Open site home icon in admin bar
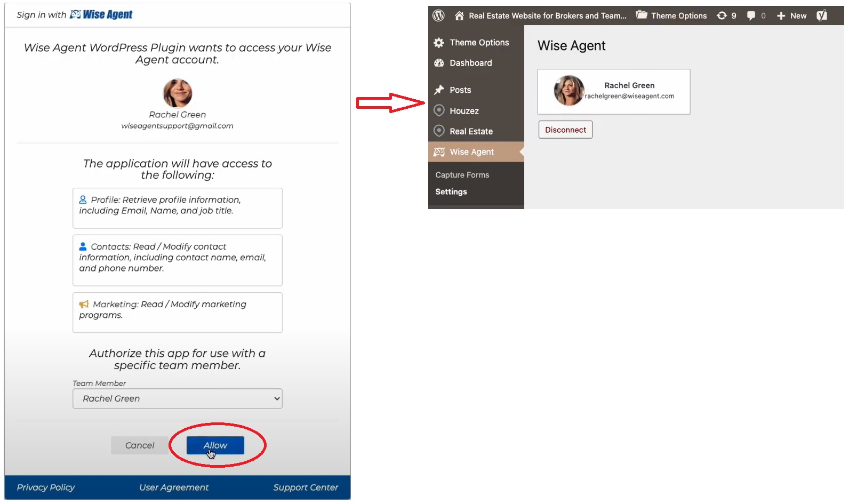 click(459, 15)
